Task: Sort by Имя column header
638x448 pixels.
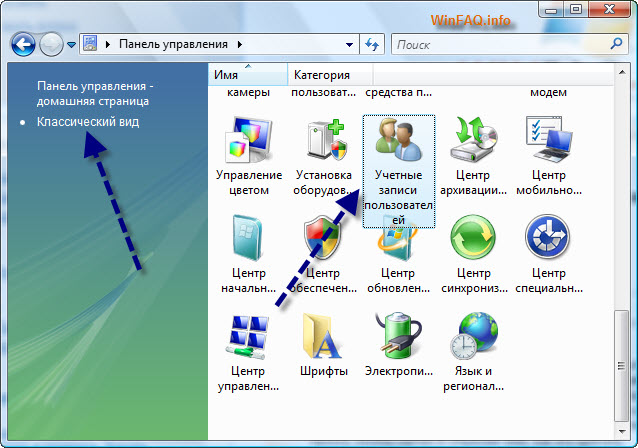Action: click(247, 74)
